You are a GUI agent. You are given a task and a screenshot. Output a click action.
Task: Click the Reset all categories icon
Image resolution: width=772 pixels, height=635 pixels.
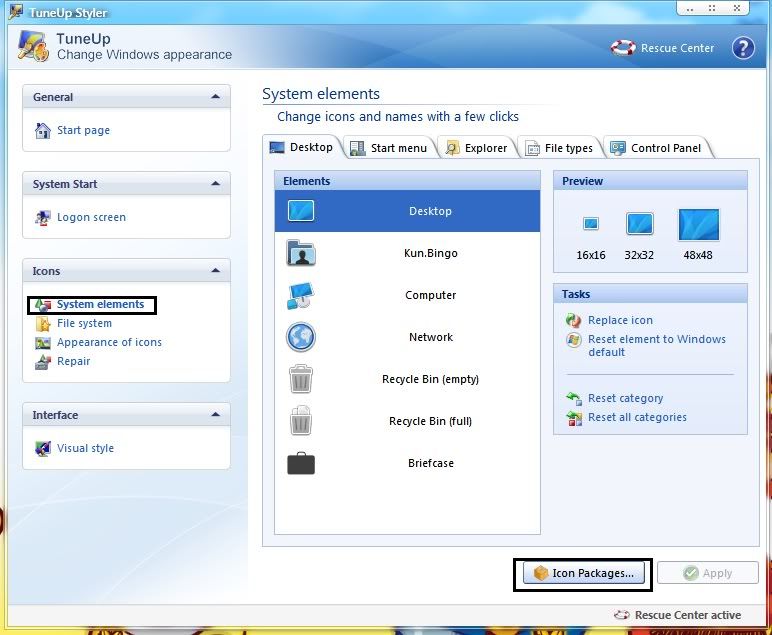click(x=574, y=418)
